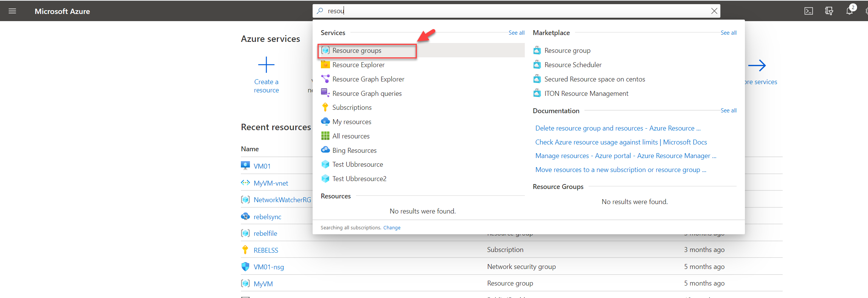Click MyVM-vnet virtual network icon
The image size is (868, 298).
coord(245,183)
